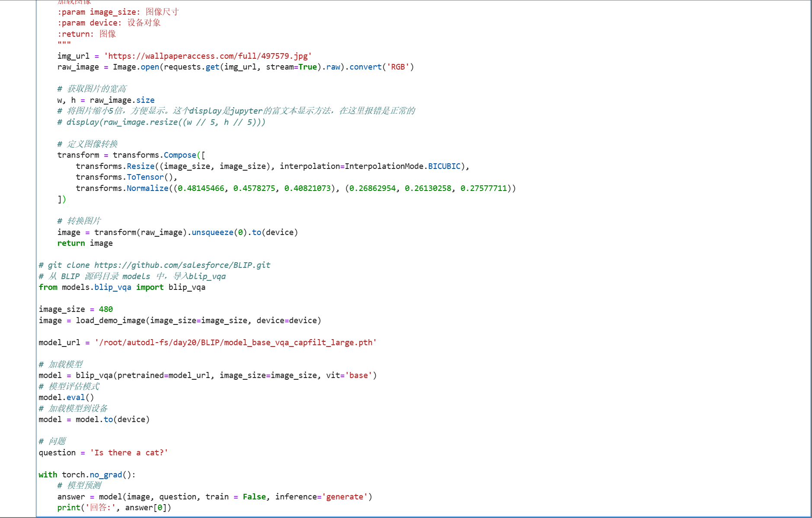Click the torch.no_grad() with statement
Viewport: 812px width, 518px height.
point(87,475)
